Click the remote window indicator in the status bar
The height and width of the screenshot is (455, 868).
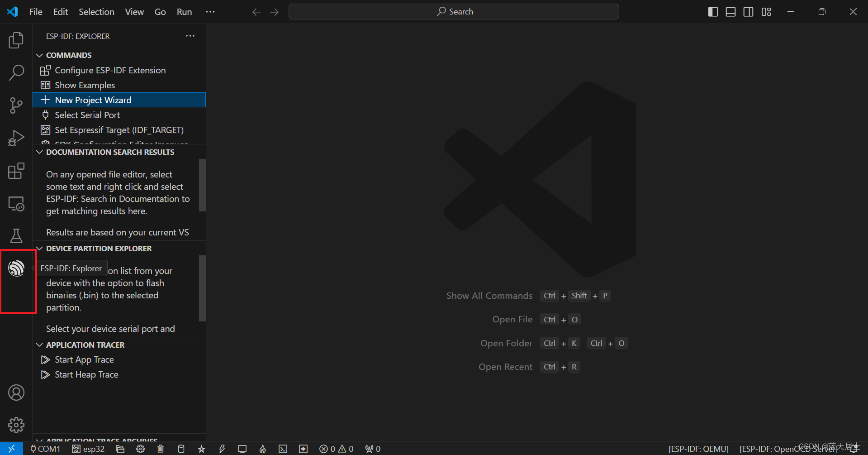[12, 449]
